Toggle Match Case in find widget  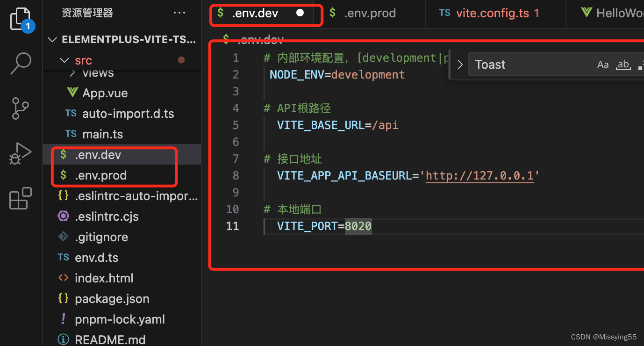(x=603, y=65)
